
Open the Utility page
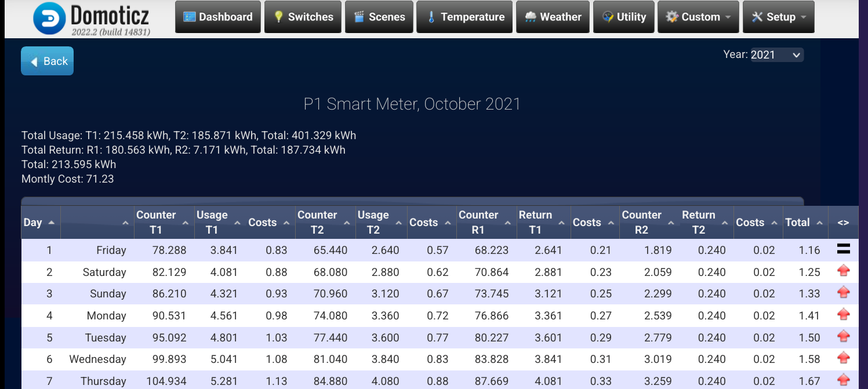click(x=623, y=17)
